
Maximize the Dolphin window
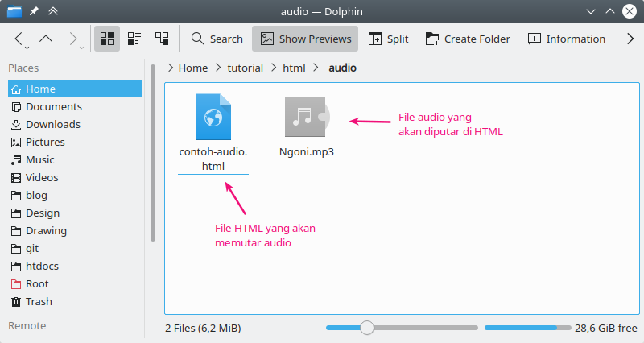pos(610,11)
